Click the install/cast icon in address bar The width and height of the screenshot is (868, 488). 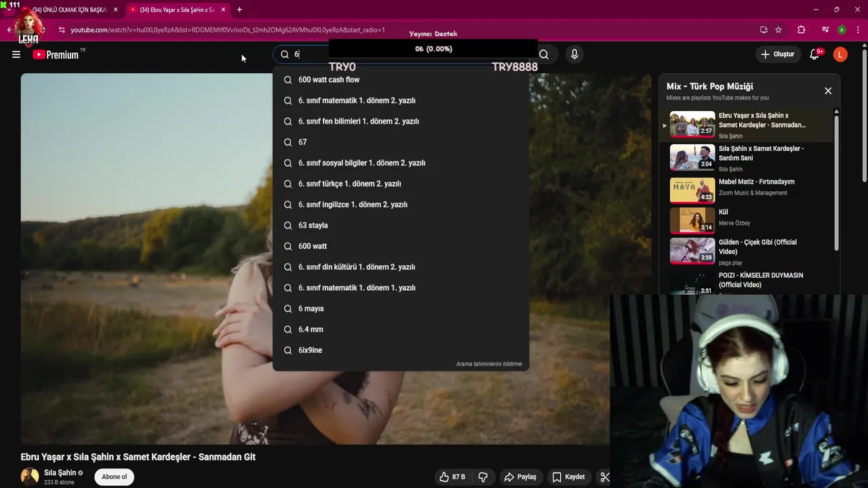[x=764, y=30]
